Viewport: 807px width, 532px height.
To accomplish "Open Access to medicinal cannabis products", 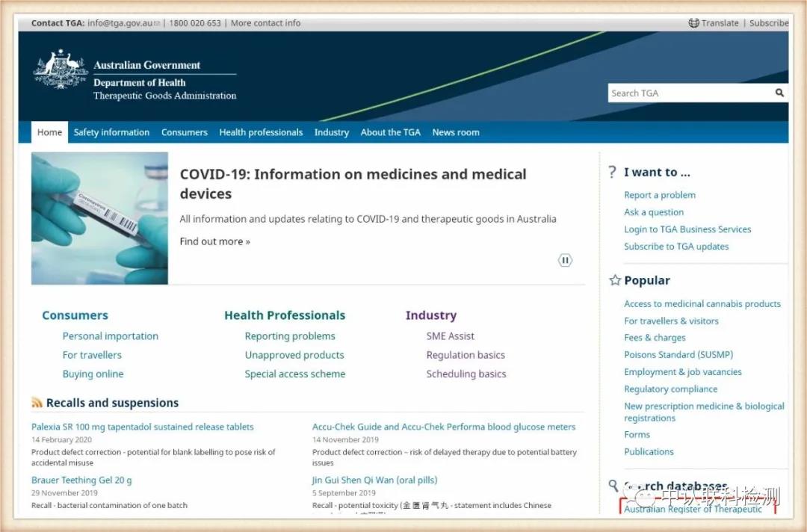I will point(702,304).
